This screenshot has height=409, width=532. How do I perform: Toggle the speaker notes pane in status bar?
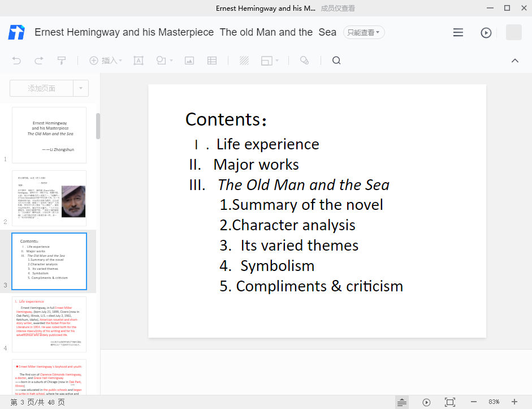point(402,402)
